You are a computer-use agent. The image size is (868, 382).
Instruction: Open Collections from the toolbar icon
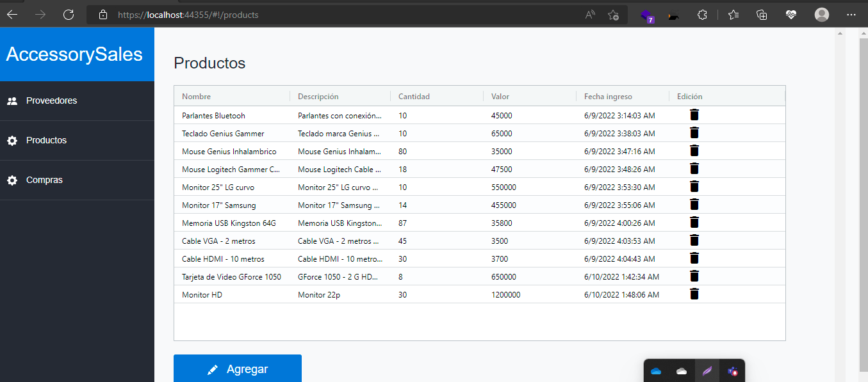[x=762, y=14]
